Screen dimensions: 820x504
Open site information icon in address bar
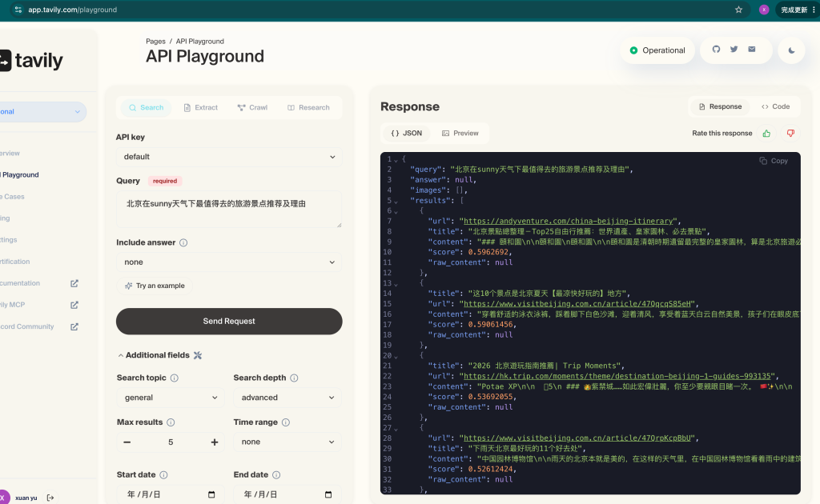(18, 10)
